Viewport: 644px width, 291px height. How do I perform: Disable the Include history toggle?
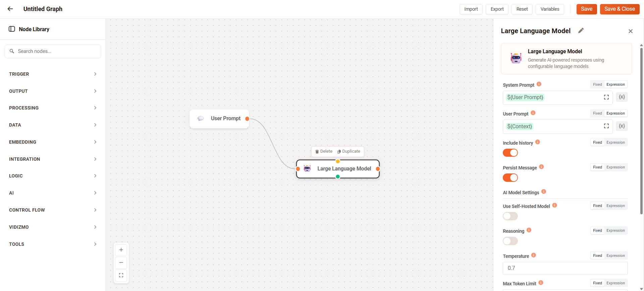[x=510, y=153]
